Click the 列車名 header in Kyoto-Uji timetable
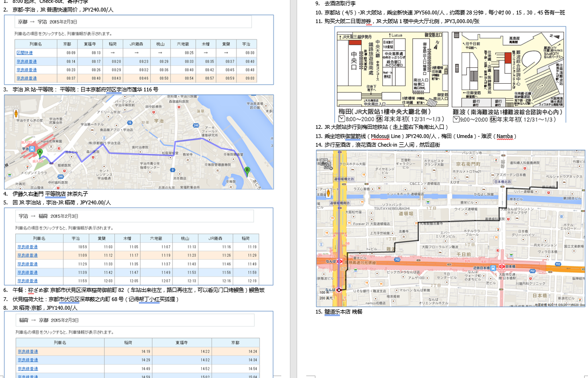Screen dimensions: 588x378 tap(33, 44)
